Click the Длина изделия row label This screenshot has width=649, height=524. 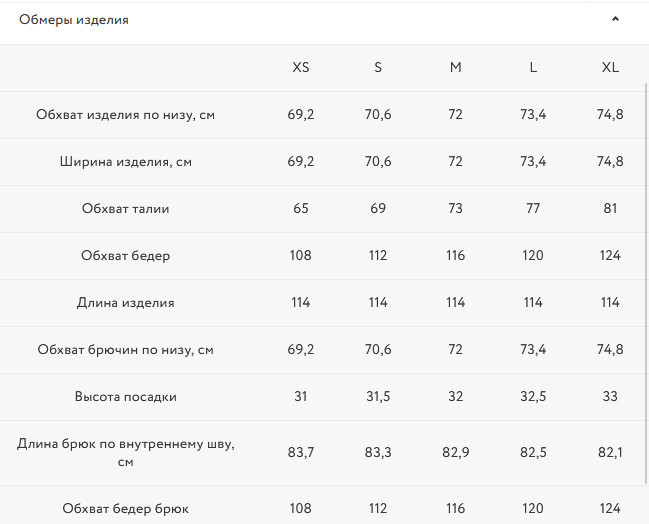coord(126,303)
